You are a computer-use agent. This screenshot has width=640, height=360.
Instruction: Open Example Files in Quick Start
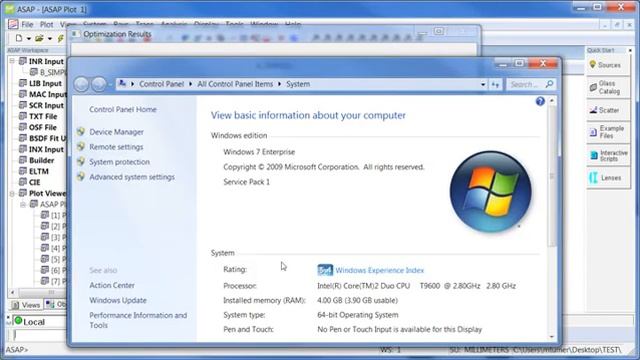[x=608, y=132]
